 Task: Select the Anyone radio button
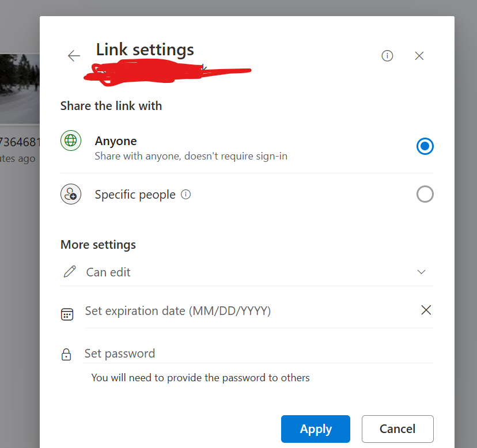[x=425, y=146]
